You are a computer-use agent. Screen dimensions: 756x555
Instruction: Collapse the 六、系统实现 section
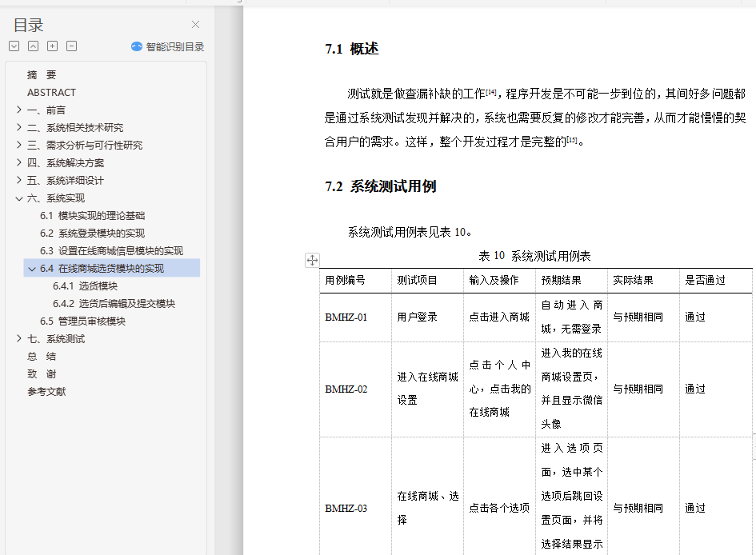[x=19, y=198]
